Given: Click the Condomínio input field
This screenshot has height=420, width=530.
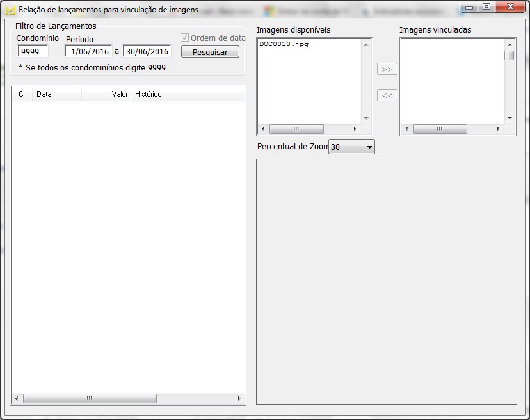Looking at the screenshot, I should (32, 51).
